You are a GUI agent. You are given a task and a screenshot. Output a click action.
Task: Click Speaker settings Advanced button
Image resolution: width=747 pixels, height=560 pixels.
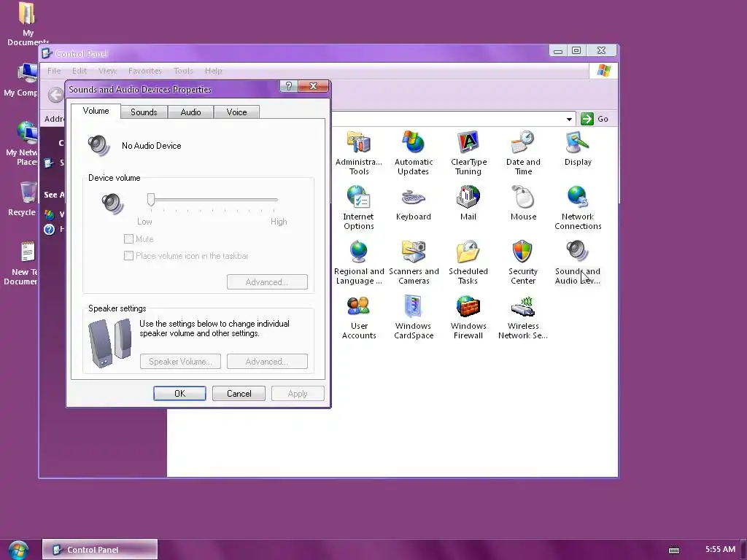pos(267,362)
